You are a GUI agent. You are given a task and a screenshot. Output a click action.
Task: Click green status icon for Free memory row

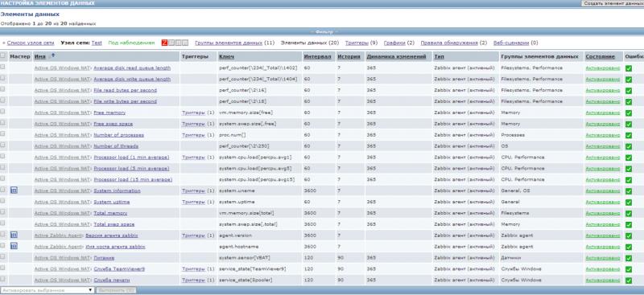click(629, 113)
